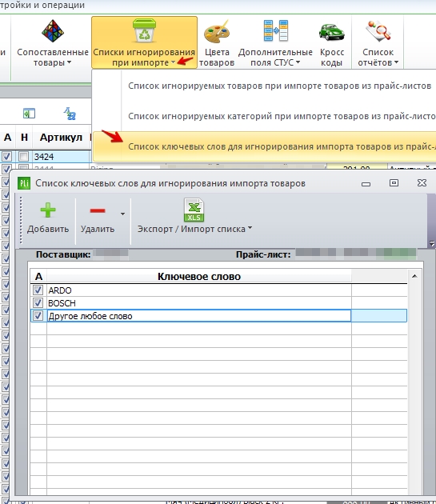
Task: Toggle checkbox for Другое любое слово
Action: [x=38, y=316]
